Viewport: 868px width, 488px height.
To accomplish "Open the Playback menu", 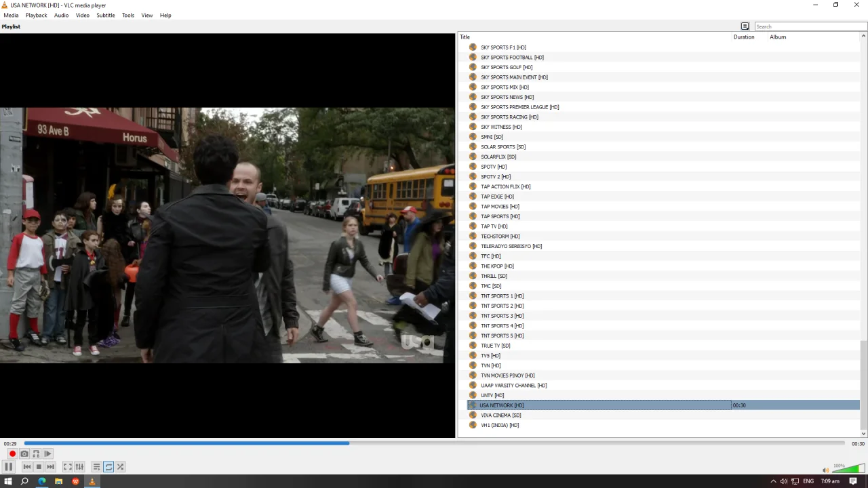I will pos(37,15).
